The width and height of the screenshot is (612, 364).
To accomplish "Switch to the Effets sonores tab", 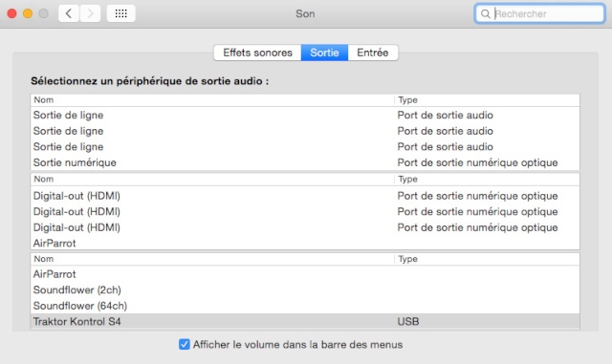I will click(x=257, y=53).
